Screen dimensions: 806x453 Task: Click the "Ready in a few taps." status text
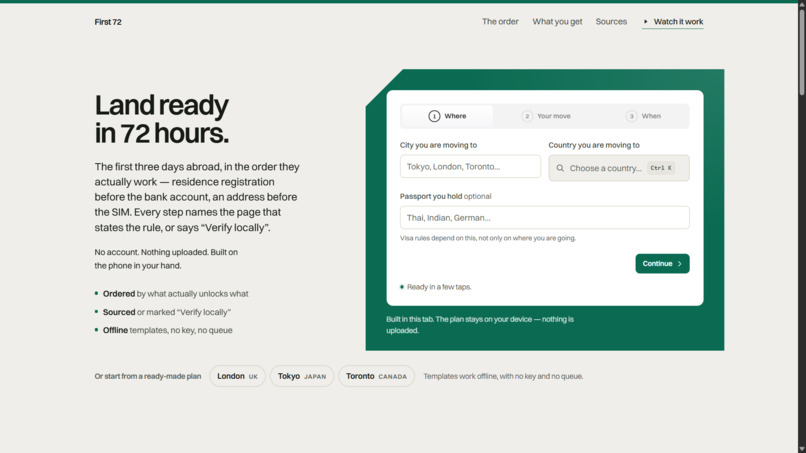tap(439, 287)
